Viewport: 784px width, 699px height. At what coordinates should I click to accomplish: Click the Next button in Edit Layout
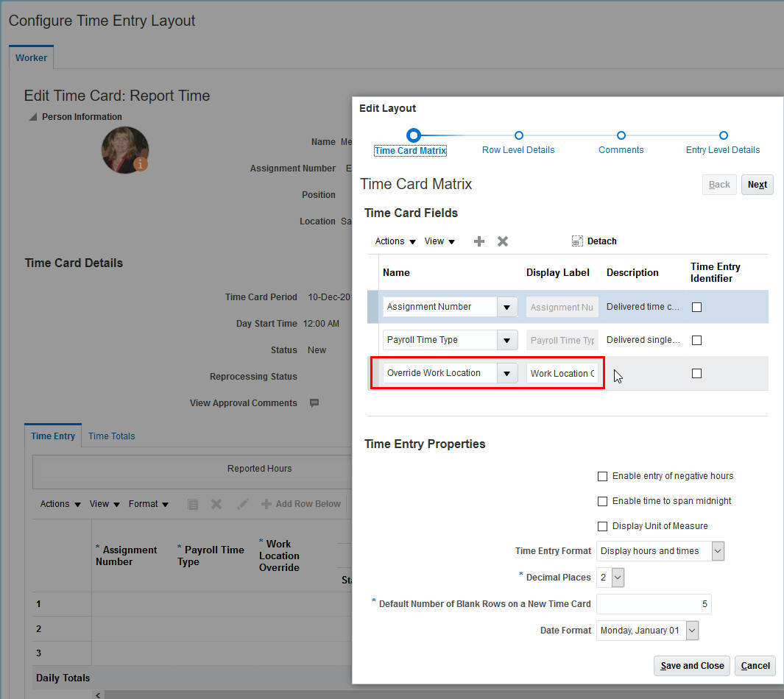(x=757, y=184)
